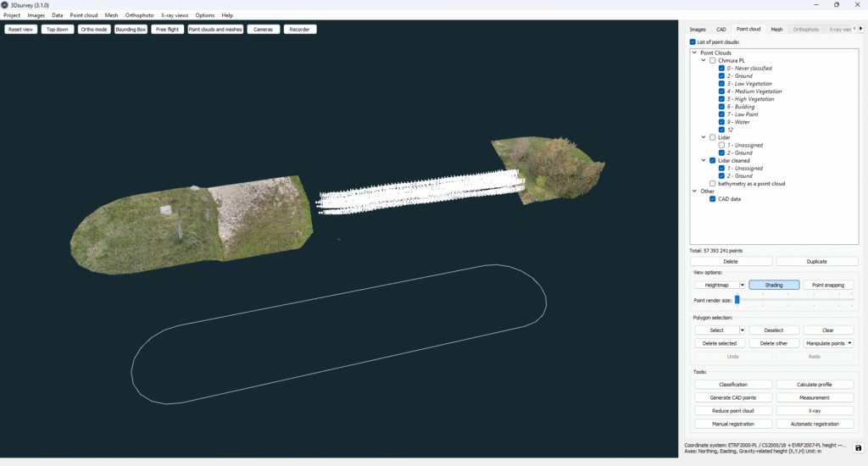The width and height of the screenshot is (868, 466).
Task: Collapse the Chmura PL node
Action: click(704, 60)
